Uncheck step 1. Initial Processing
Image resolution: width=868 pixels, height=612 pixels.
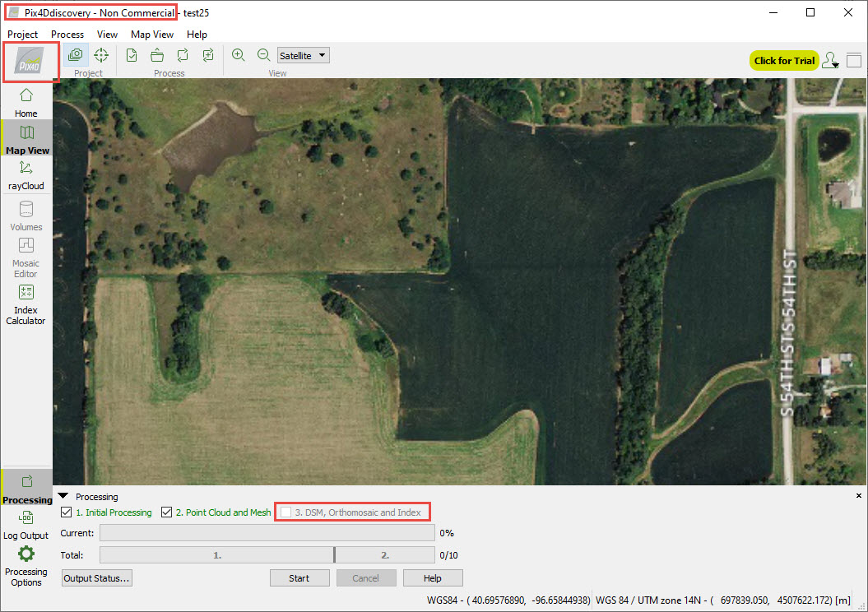(66, 512)
